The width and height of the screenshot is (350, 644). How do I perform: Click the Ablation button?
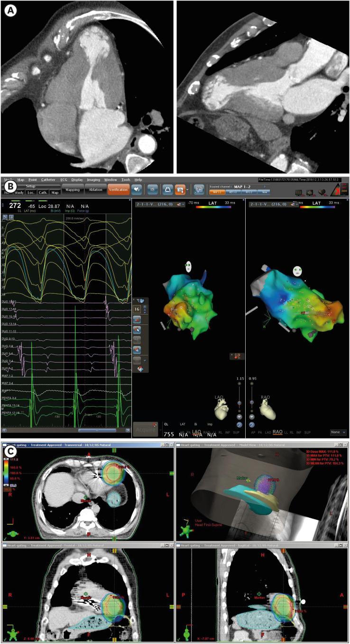click(x=95, y=190)
